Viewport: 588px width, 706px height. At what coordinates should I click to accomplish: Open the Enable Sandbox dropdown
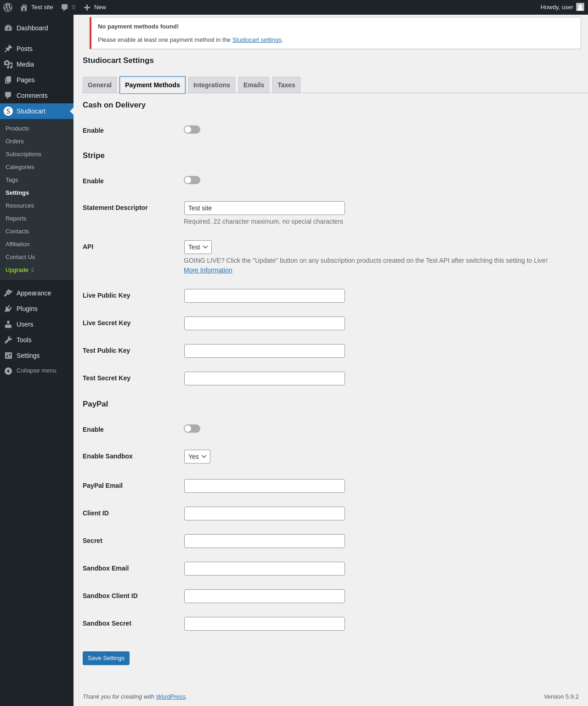[x=197, y=457]
